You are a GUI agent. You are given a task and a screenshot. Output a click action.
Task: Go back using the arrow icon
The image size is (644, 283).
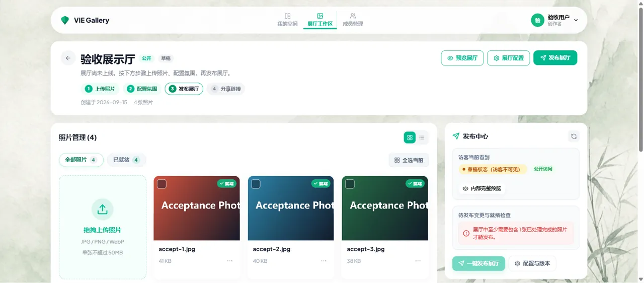tap(68, 58)
